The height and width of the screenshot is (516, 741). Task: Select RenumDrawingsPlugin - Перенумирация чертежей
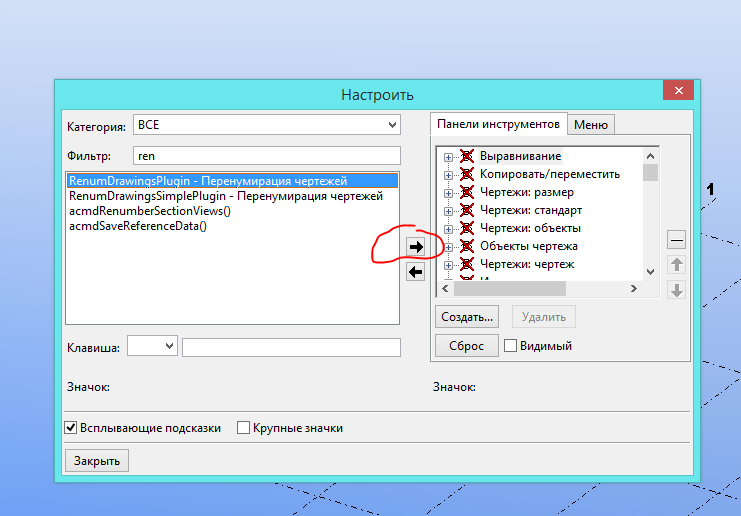(x=233, y=181)
